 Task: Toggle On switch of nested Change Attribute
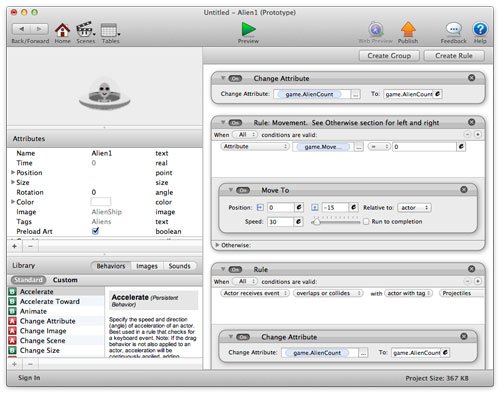pyautogui.click(x=243, y=337)
